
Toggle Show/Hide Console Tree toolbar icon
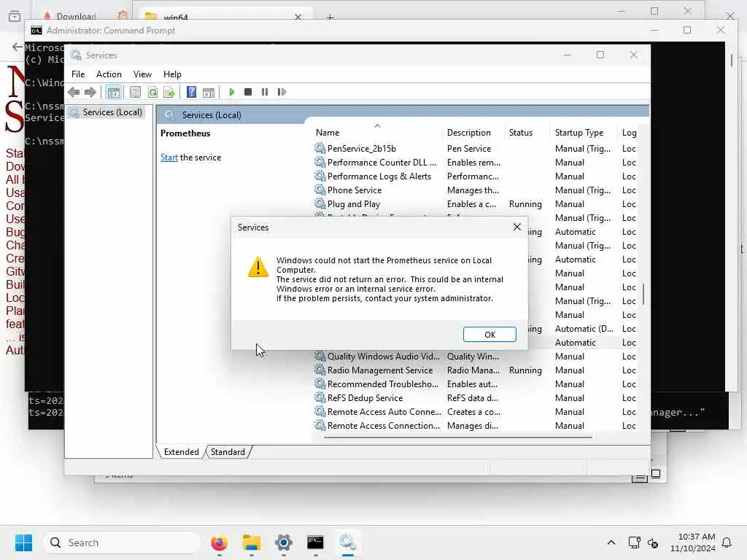click(113, 92)
